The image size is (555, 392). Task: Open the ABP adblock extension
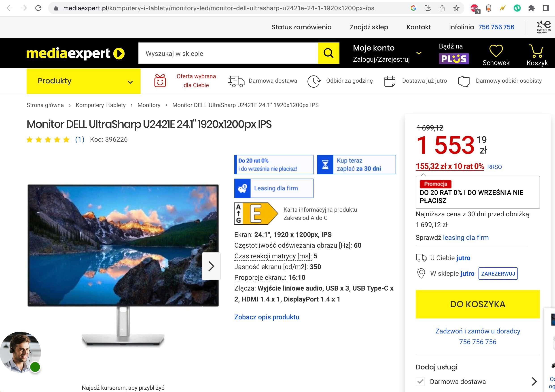475,9
